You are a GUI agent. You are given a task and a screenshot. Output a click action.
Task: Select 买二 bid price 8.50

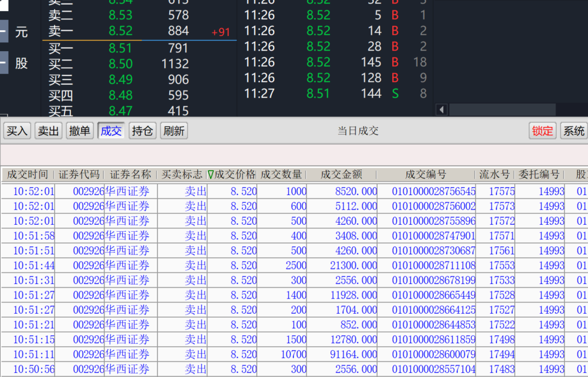pyautogui.click(x=120, y=64)
